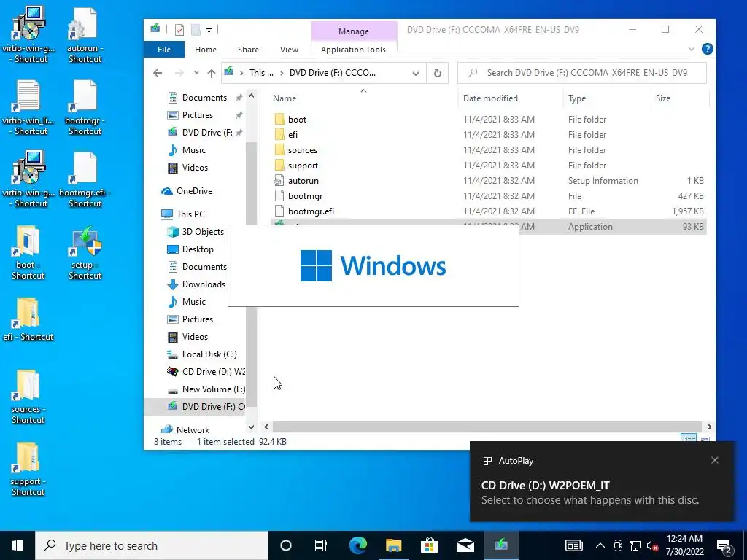The image size is (747, 560).
Task: Select the sources folder in file list
Action: [x=488, y=150]
